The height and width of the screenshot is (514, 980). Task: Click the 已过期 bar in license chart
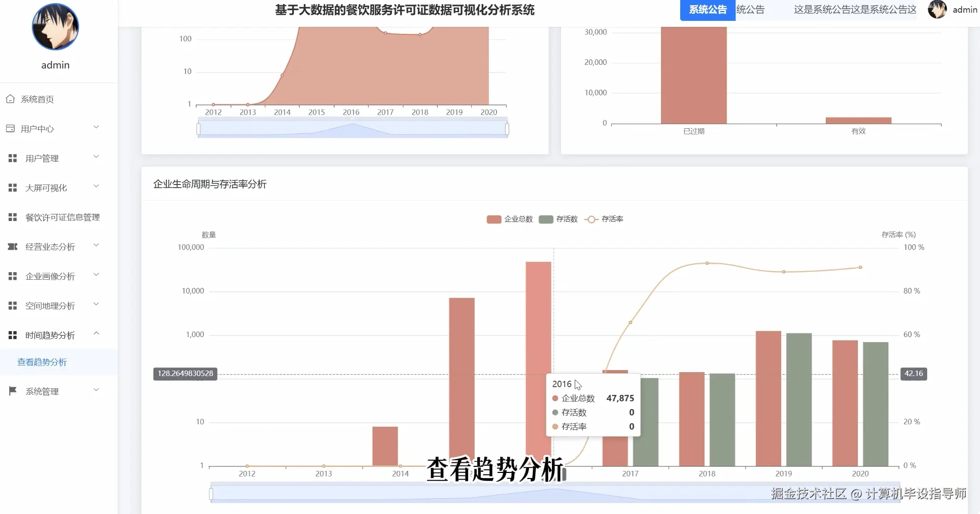[693, 75]
